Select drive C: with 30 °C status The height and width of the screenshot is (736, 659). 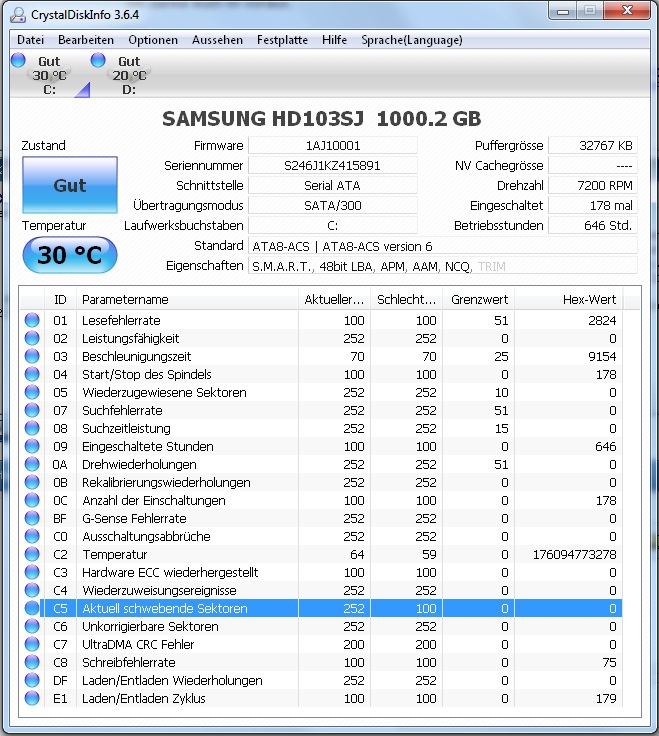49,75
